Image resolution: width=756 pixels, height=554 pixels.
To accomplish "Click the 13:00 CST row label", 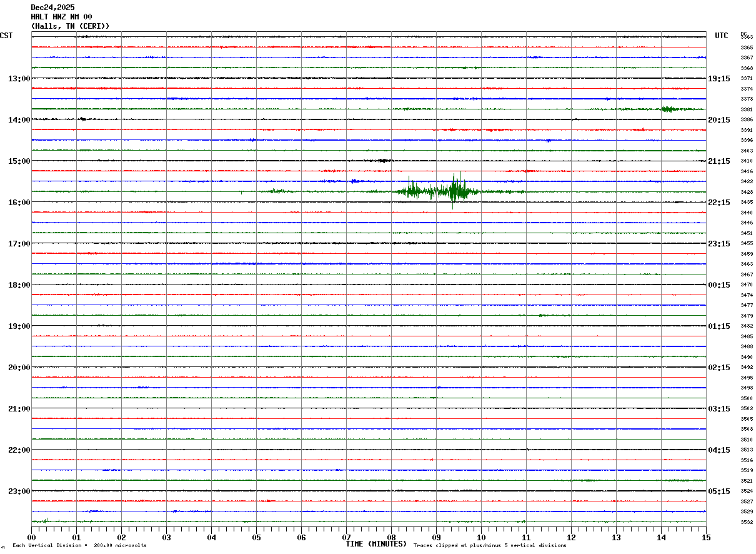I will 19,79.
